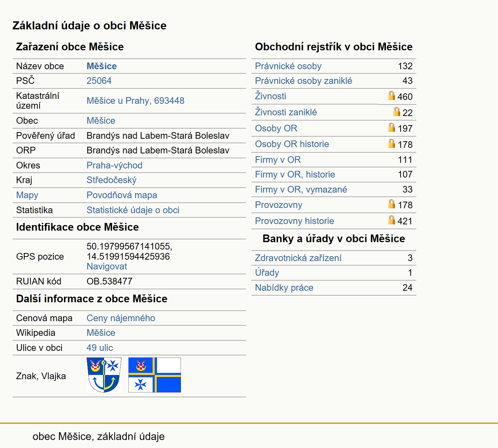
Task: Open the Praha-východ district link
Action: pos(115,165)
